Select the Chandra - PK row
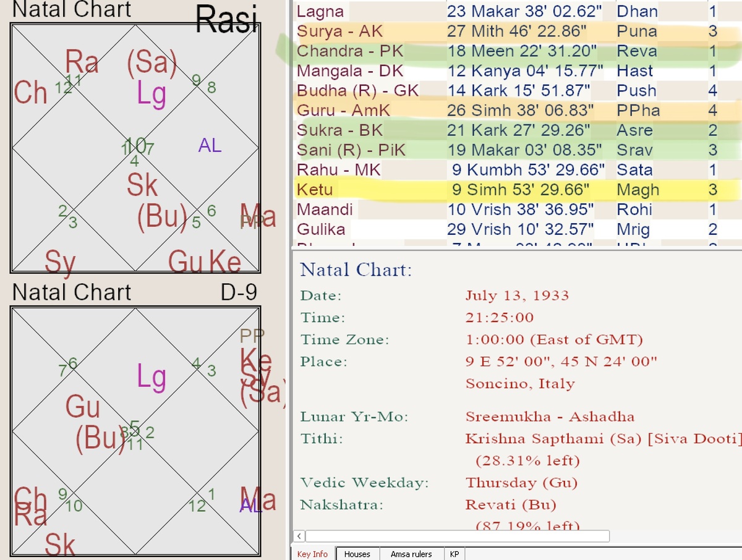Image resolution: width=742 pixels, height=560 pixels. coord(516,51)
